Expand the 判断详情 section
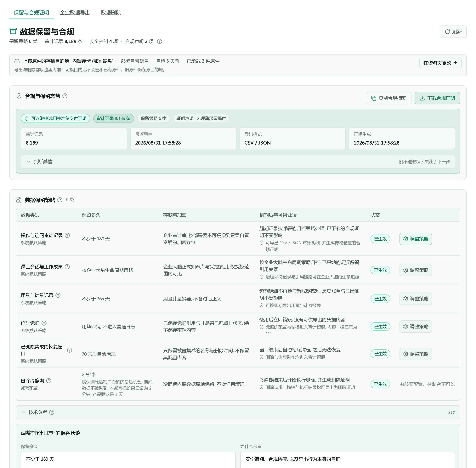The image size is (476, 468). 238,162
